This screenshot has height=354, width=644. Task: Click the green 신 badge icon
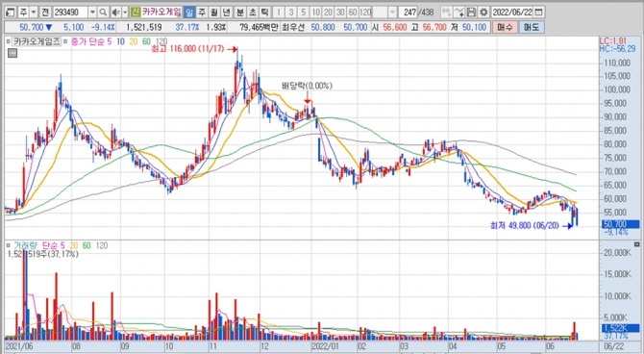[x=136, y=13]
